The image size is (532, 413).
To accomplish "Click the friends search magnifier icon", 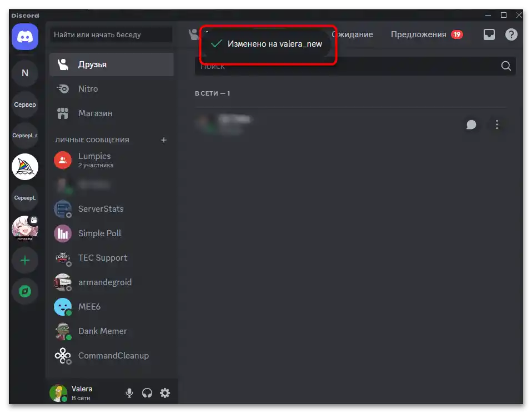I will 506,66.
